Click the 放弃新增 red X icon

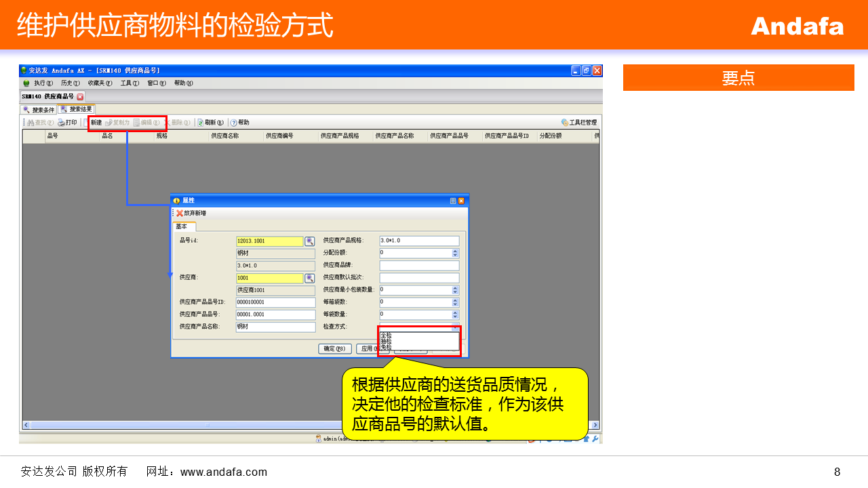click(x=180, y=213)
